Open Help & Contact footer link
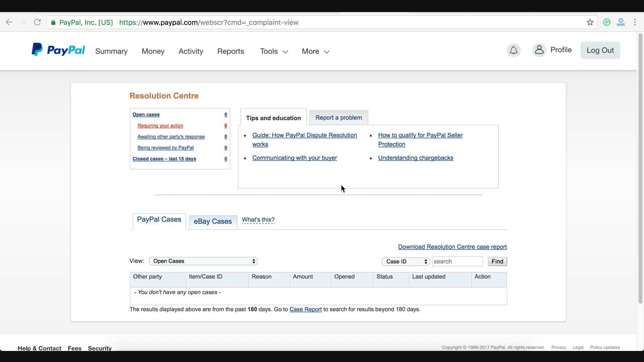The image size is (644, 362). (x=39, y=348)
